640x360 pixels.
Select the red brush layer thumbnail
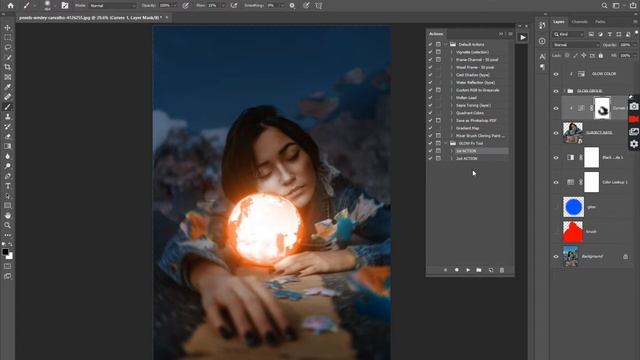coord(573,231)
